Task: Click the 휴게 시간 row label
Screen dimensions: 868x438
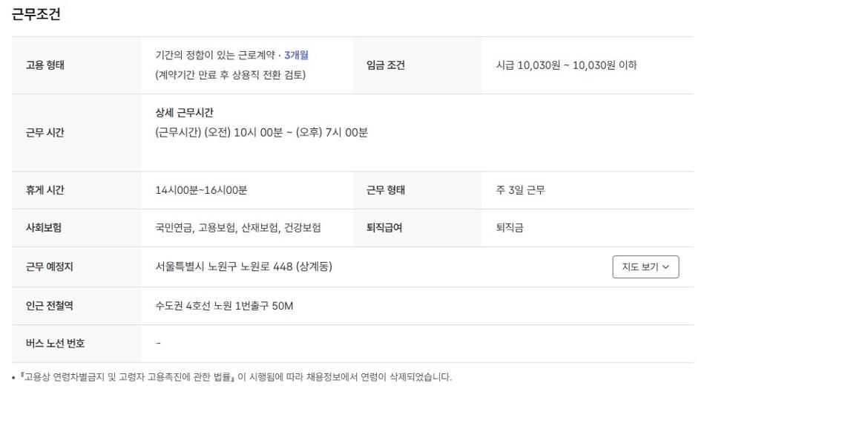Action: tap(45, 190)
